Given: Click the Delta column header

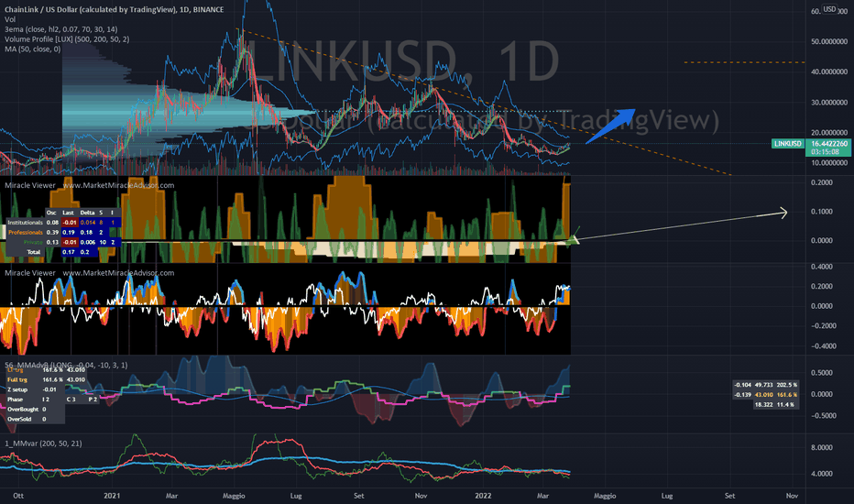Looking at the screenshot, I should pyautogui.click(x=87, y=213).
